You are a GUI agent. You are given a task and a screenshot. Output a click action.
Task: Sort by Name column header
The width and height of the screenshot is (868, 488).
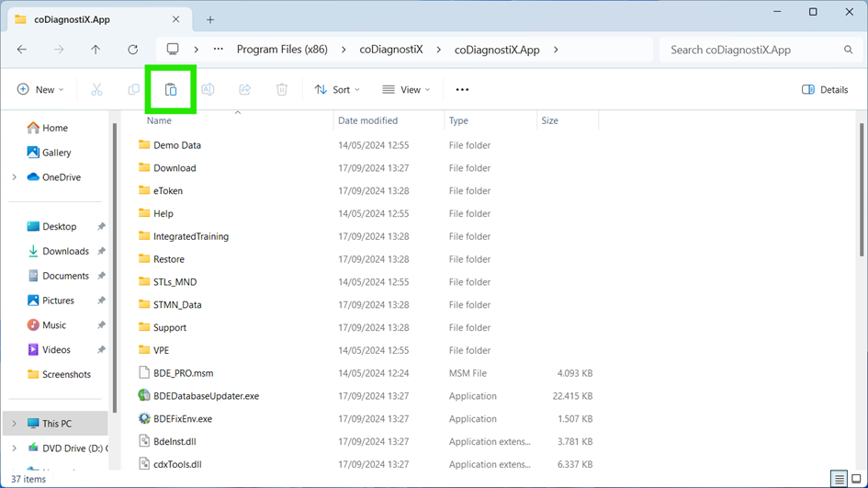[159, 120]
